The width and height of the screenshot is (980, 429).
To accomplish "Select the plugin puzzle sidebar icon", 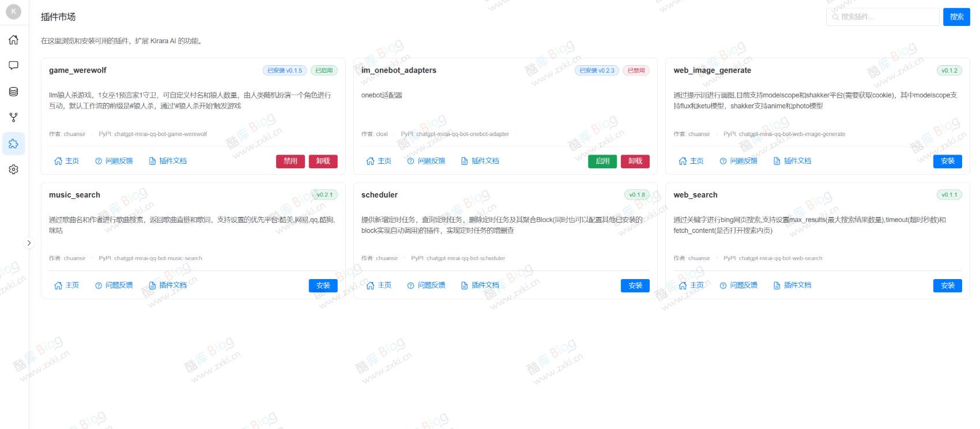I will click(14, 144).
